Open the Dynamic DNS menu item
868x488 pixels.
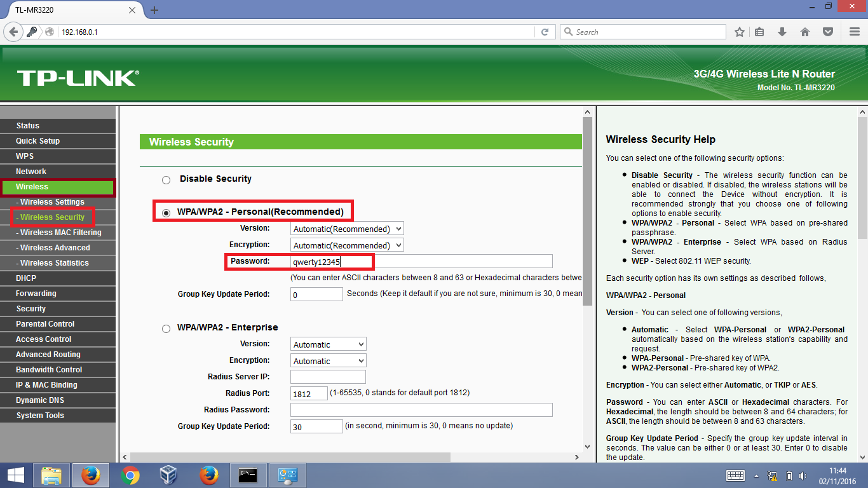coord(58,400)
